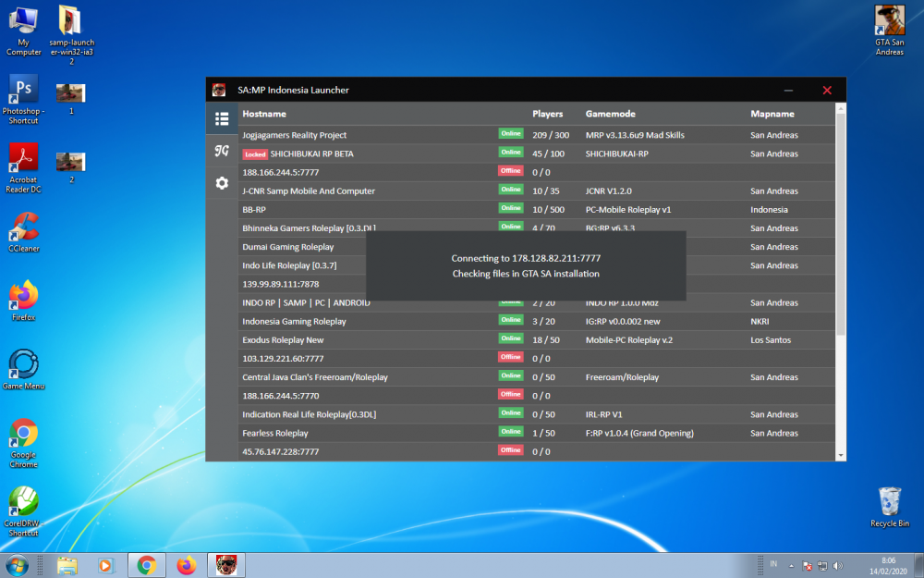Click 209 / 300 players count
Screen dimensions: 924x578
(551, 135)
